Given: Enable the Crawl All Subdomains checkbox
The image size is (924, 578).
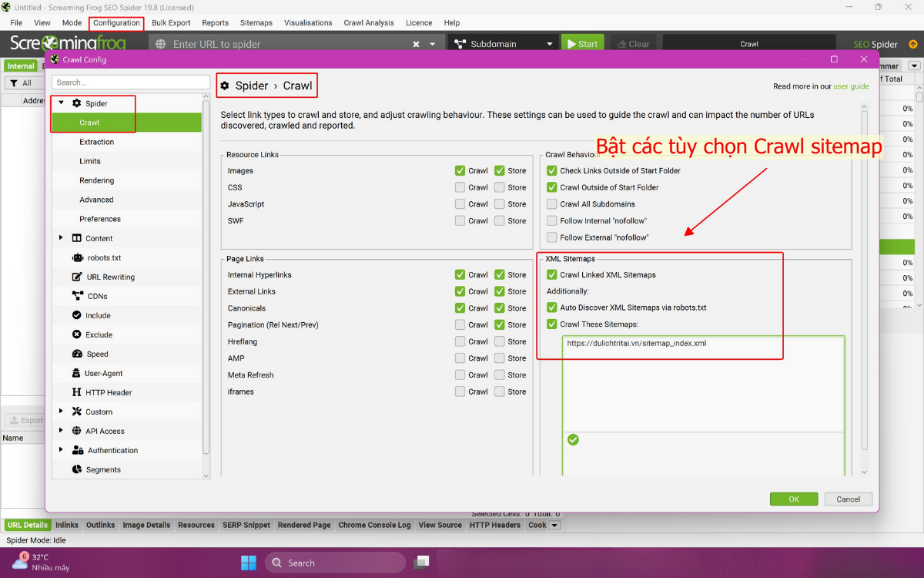Looking at the screenshot, I should coord(551,203).
